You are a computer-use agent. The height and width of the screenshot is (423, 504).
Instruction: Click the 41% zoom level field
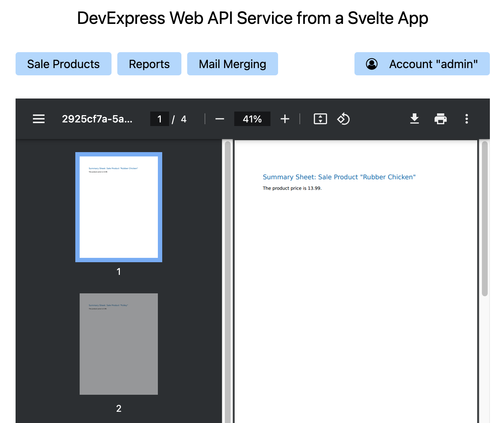pos(252,119)
